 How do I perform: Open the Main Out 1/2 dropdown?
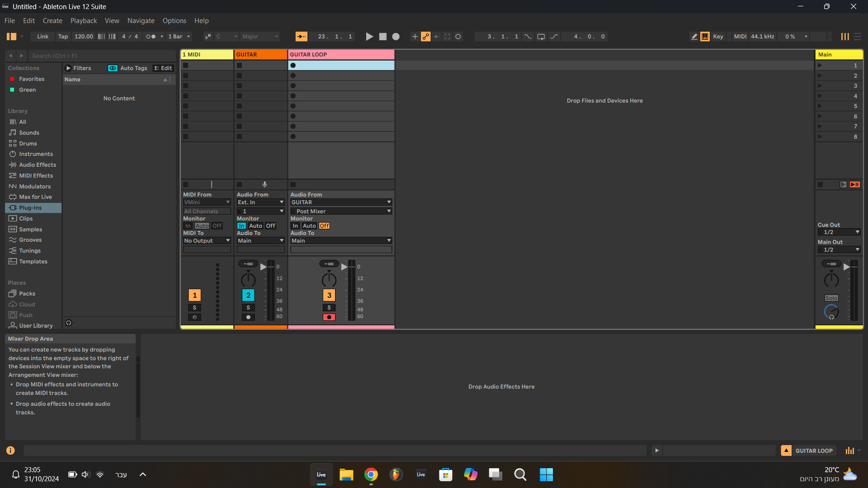click(839, 250)
